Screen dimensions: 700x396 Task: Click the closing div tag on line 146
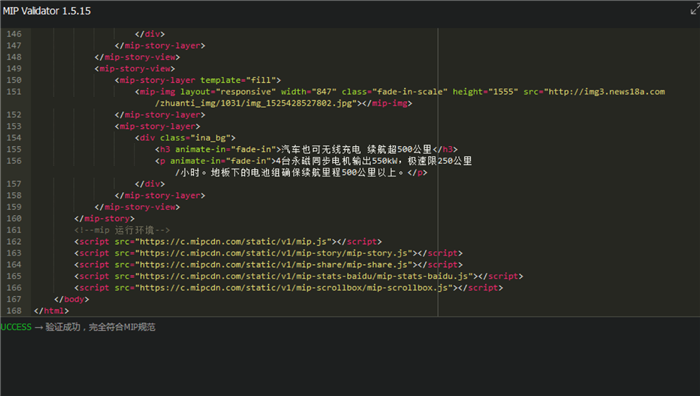[x=150, y=34]
